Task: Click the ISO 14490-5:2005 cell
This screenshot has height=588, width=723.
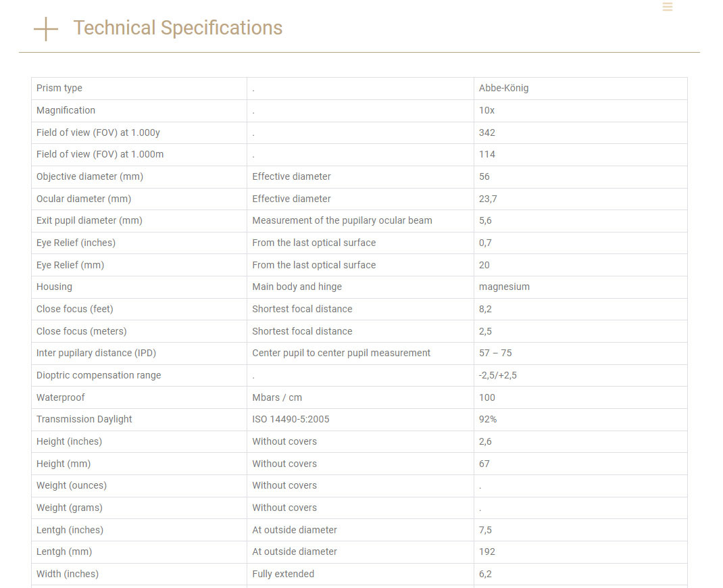Action: click(291, 419)
